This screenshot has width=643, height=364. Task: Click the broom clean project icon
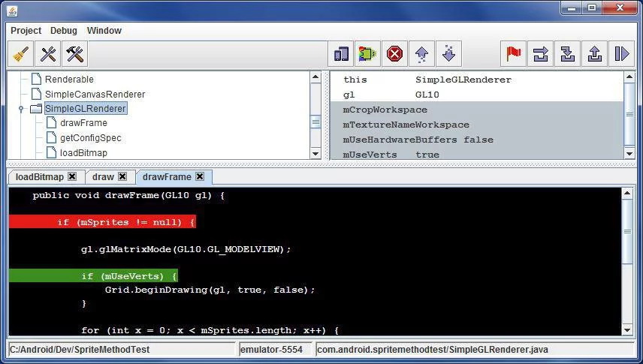point(21,54)
